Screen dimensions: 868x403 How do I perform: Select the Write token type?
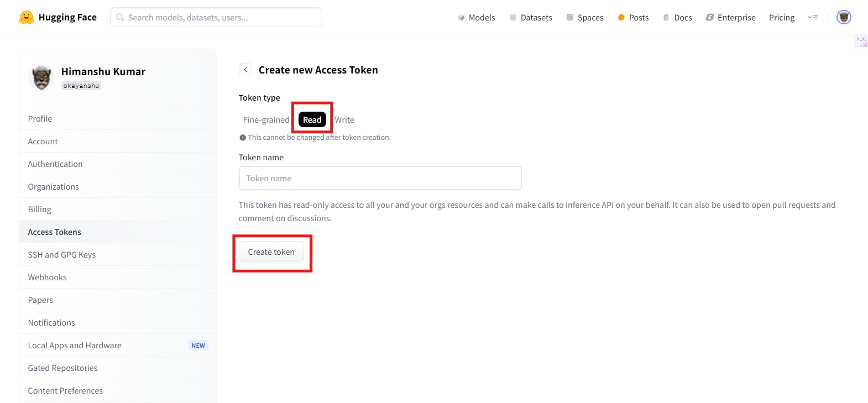[344, 120]
